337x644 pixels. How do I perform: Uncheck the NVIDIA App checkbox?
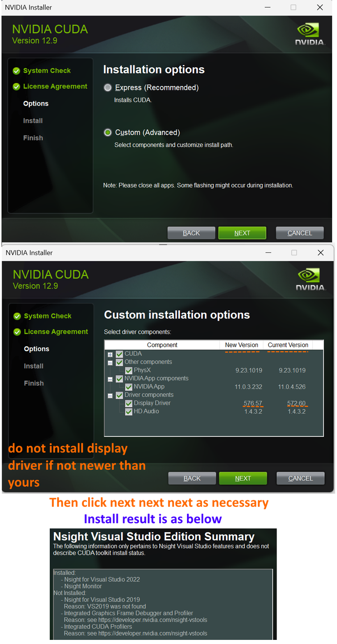tap(129, 387)
